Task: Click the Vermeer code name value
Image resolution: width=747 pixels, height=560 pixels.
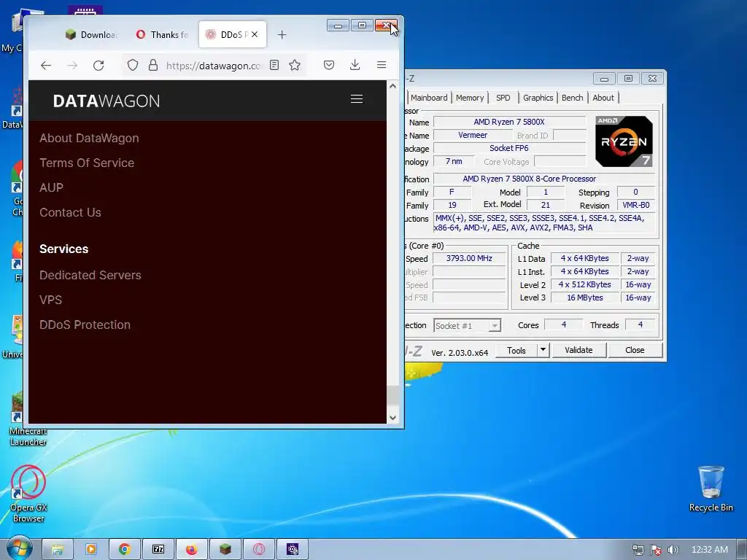Action: point(473,135)
